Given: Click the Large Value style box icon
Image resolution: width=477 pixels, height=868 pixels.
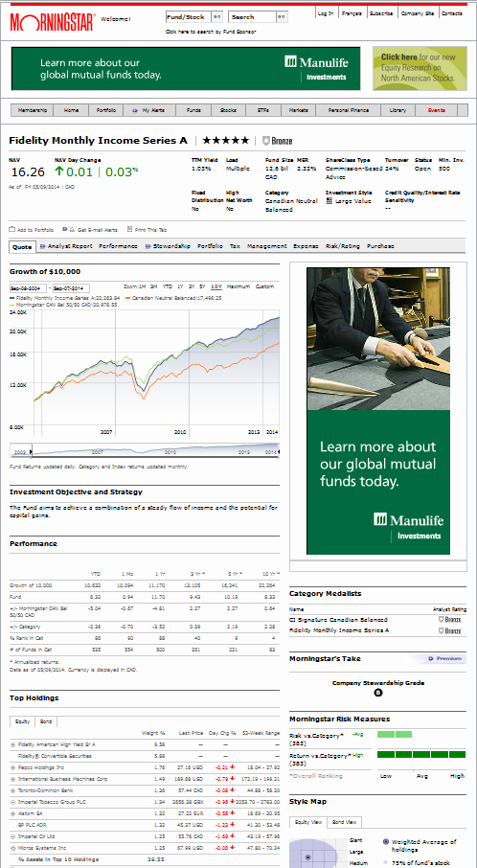Looking at the screenshot, I should (x=329, y=201).
